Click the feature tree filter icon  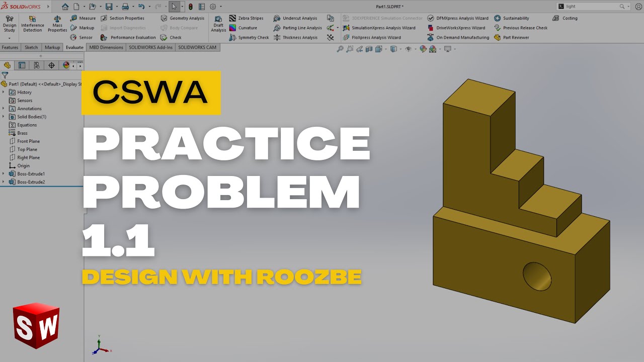(5, 75)
